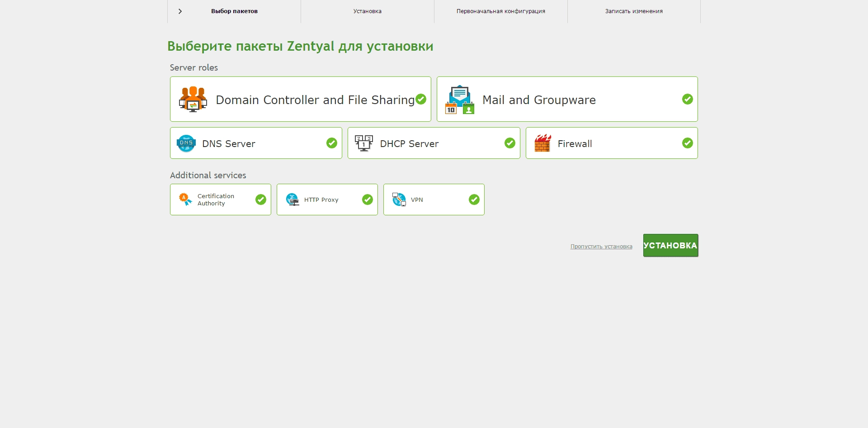Viewport: 868px width, 428px height.
Task: Click the DHCP Server monitors icon
Action: pyautogui.click(x=364, y=143)
